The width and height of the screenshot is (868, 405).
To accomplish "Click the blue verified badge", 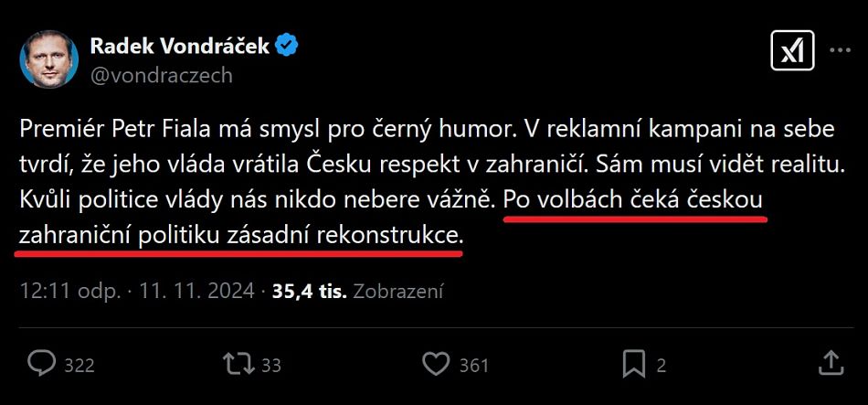I will click(287, 46).
